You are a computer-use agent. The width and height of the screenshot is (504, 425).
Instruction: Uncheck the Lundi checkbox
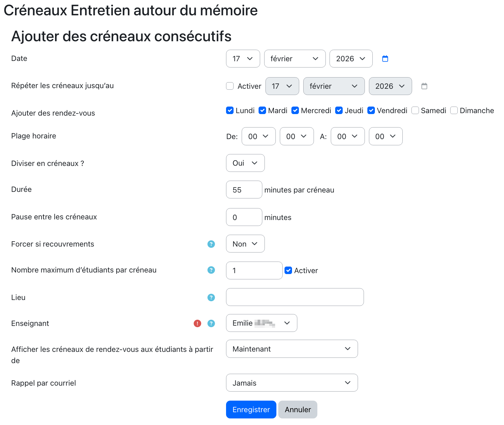(230, 111)
